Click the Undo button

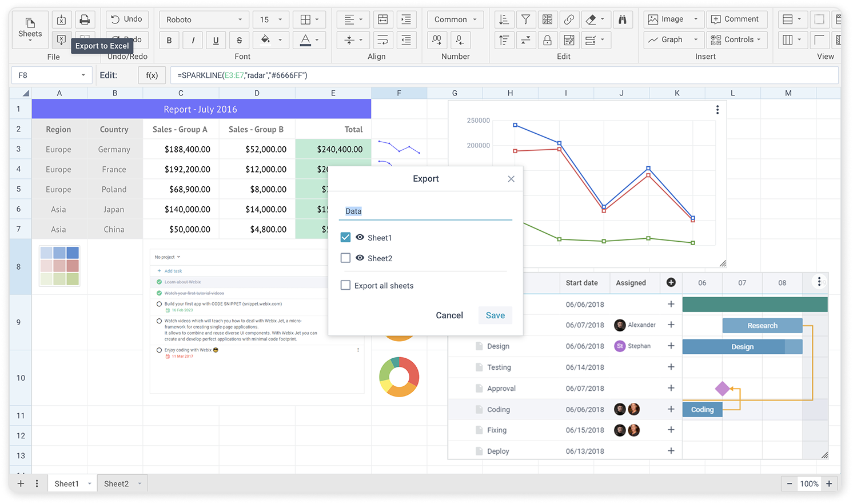pyautogui.click(x=127, y=19)
